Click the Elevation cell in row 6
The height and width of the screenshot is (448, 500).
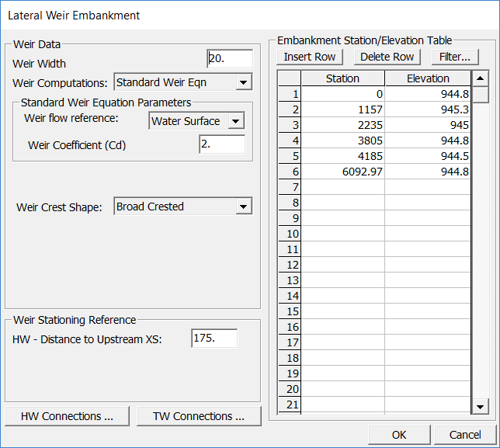point(428,172)
